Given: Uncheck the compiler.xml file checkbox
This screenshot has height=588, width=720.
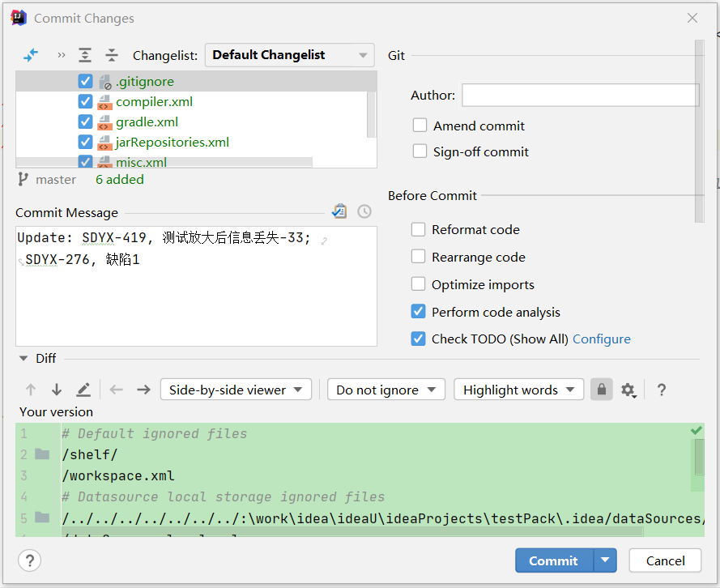Looking at the screenshot, I should tap(85, 101).
